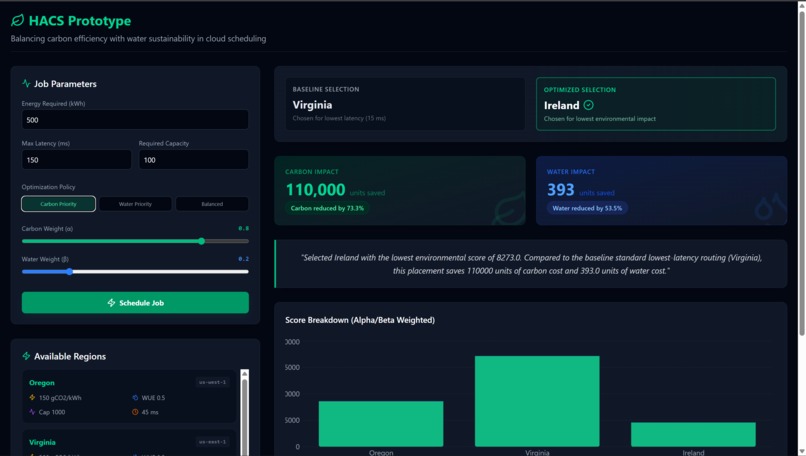Click the us-east-1 region tag
Viewport: 806px width, 456px height.
212,442
